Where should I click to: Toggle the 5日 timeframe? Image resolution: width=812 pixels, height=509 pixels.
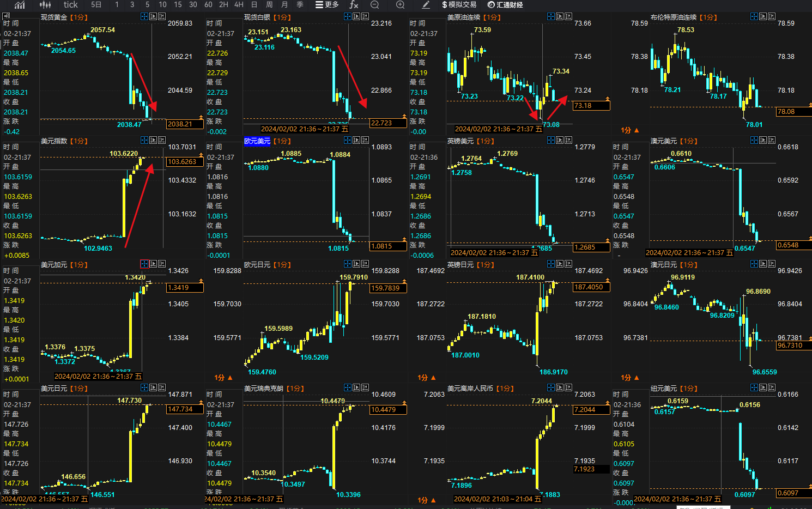[x=96, y=5]
